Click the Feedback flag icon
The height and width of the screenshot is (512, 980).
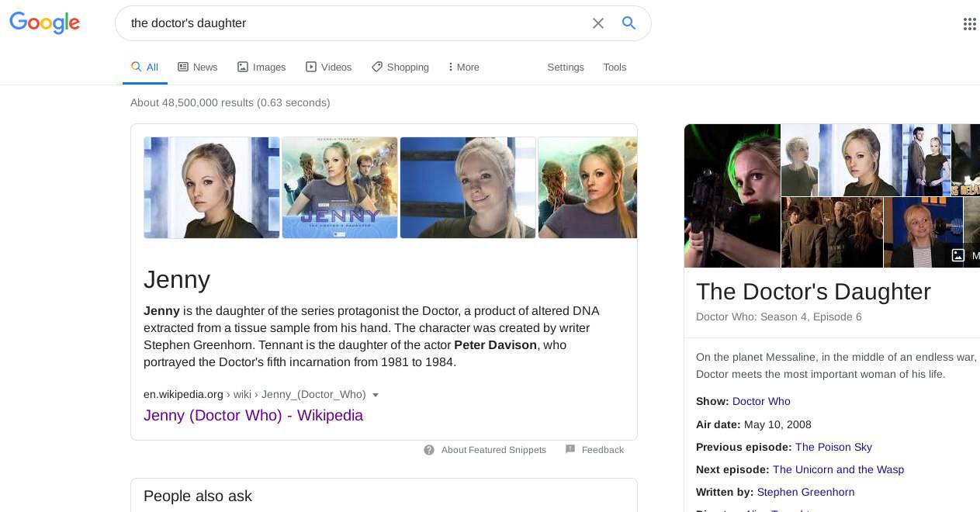pyautogui.click(x=570, y=450)
